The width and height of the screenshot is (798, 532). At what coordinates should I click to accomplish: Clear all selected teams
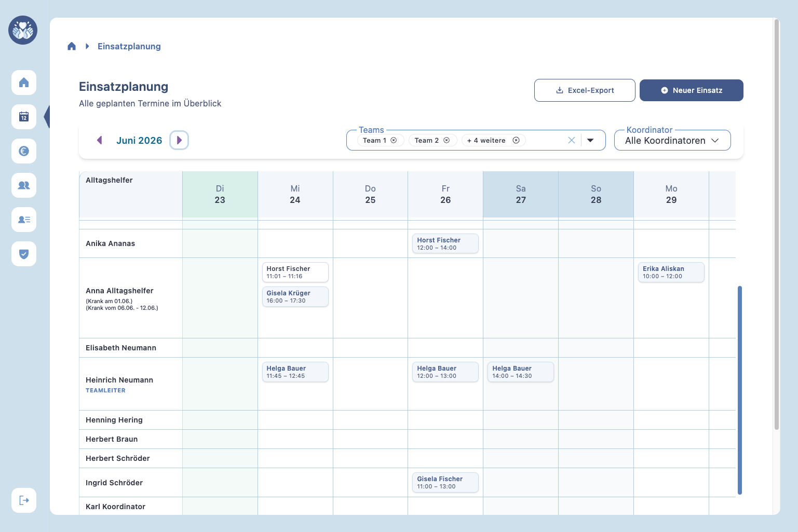572,140
